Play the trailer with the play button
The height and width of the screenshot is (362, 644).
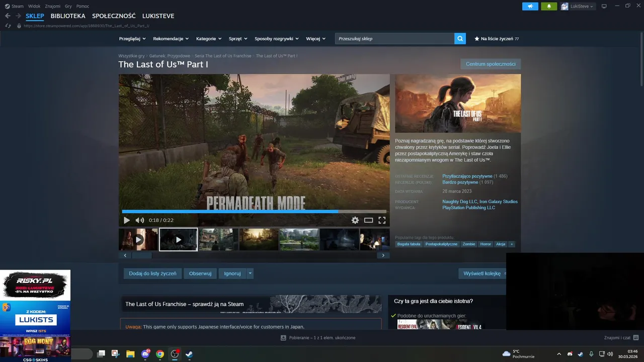click(x=126, y=220)
